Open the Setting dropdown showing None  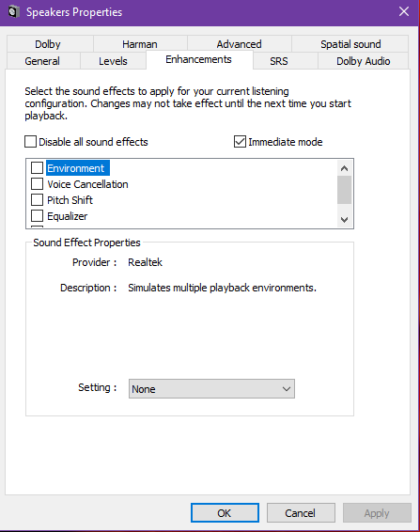point(211,389)
